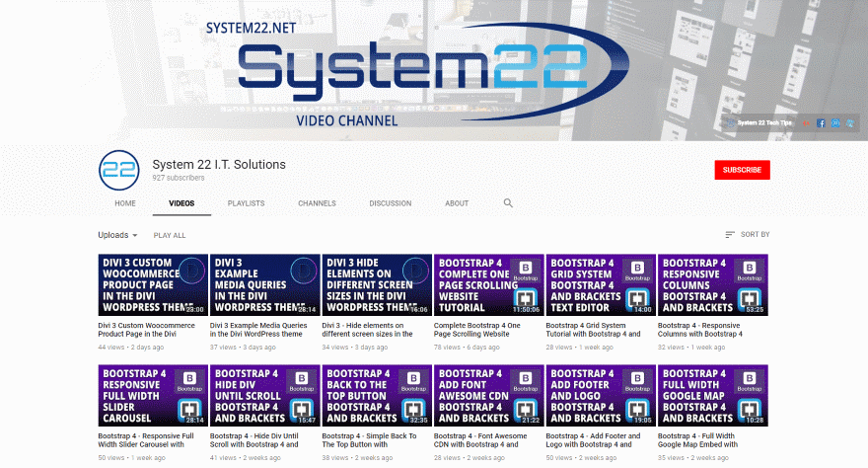Click the Play All button
This screenshot has height=468, width=868.
170,235
